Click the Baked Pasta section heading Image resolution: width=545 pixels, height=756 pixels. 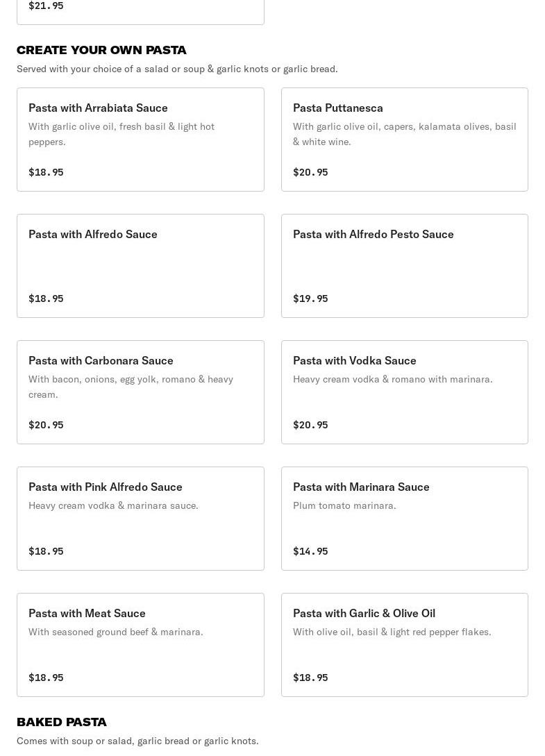tap(62, 722)
